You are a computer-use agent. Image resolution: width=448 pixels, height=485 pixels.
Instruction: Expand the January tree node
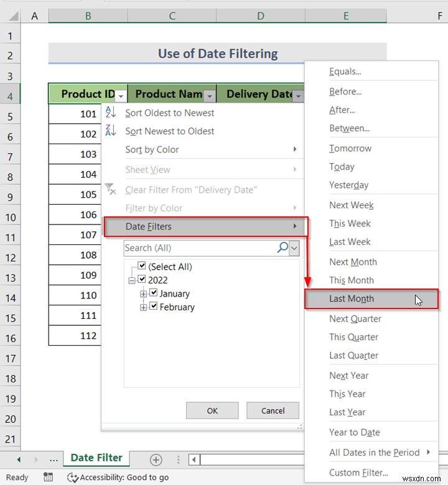tap(143, 294)
